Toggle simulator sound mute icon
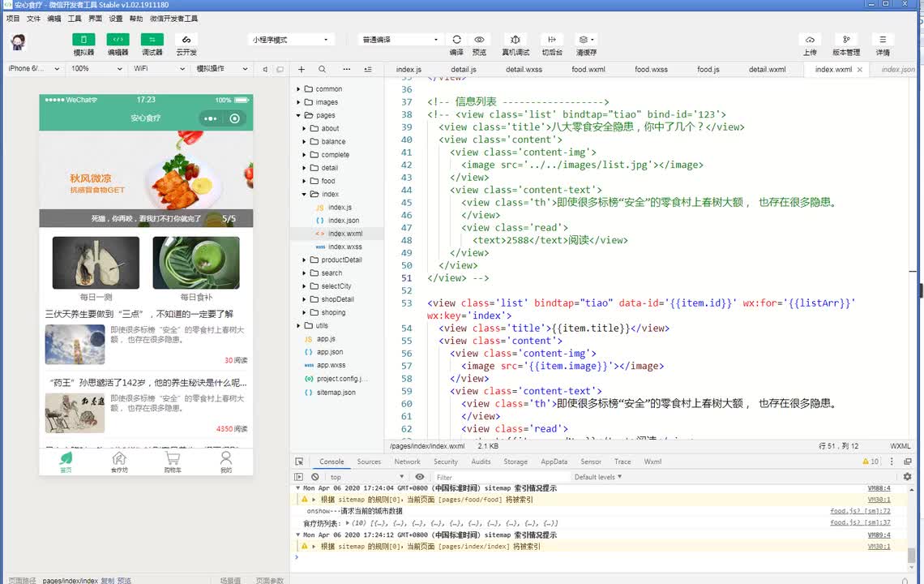 [x=265, y=69]
